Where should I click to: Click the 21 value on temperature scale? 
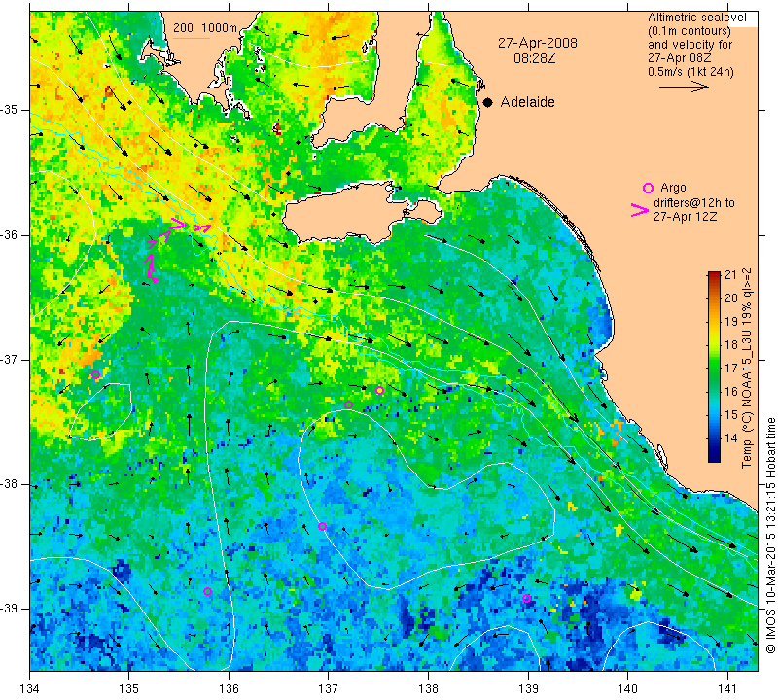pyautogui.click(x=731, y=275)
